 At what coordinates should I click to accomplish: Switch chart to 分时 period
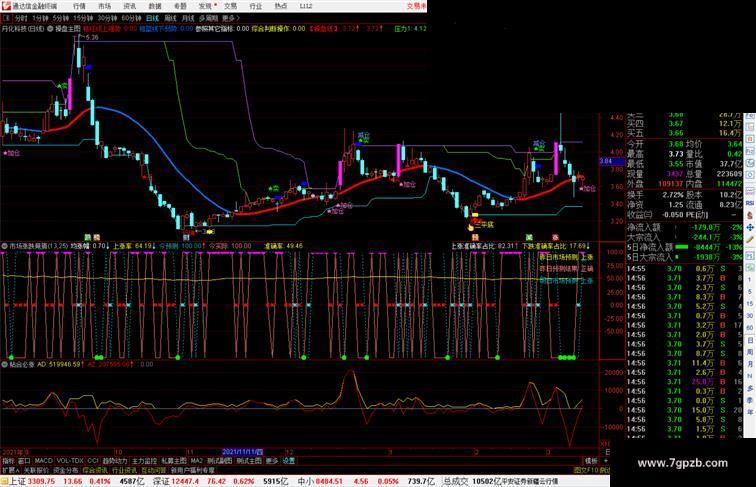pyautogui.click(x=21, y=18)
